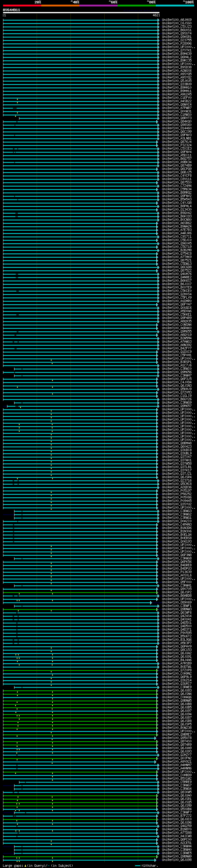
Task: Select the UniRef100_A7TD88 label
Action: pos(177,833)
